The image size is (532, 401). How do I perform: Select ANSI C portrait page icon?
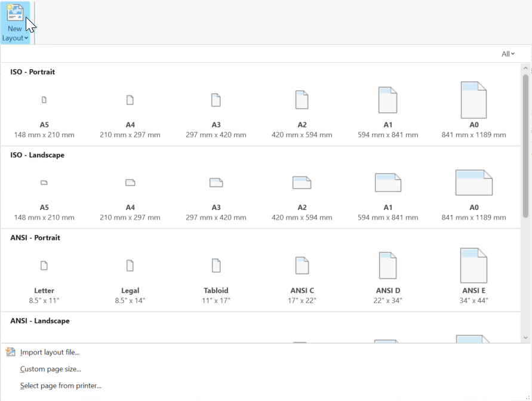tap(302, 266)
